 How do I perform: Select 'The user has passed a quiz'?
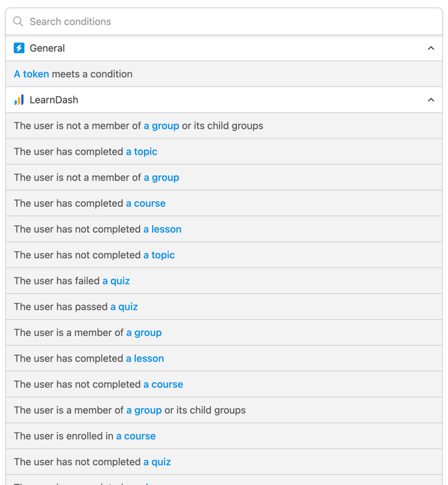[x=224, y=307]
